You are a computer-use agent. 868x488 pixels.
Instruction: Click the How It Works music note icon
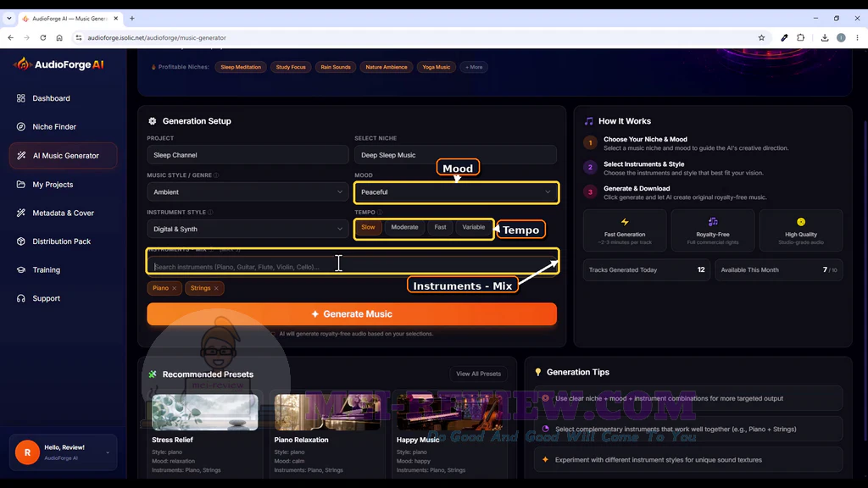point(588,121)
